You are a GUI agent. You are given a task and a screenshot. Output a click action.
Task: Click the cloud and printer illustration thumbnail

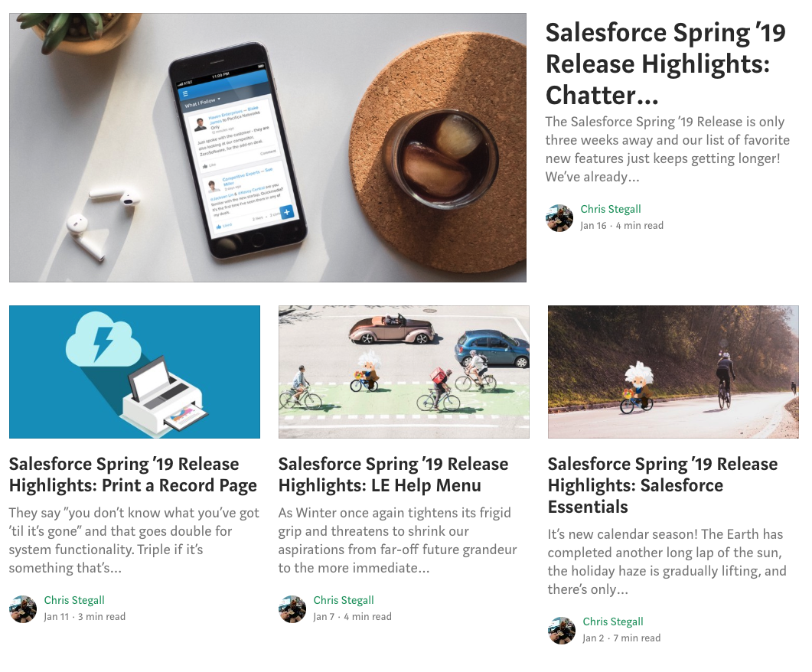pyautogui.click(x=135, y=372)
